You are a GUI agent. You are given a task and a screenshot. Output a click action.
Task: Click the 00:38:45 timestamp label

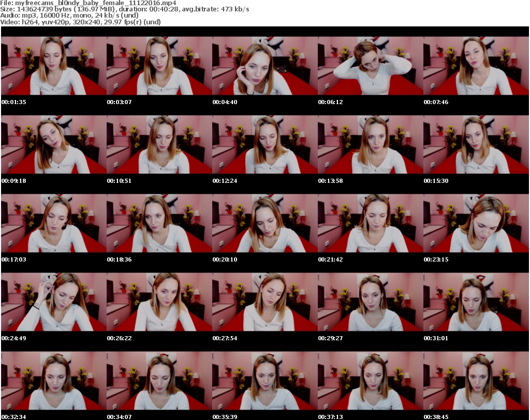[436, 416]
